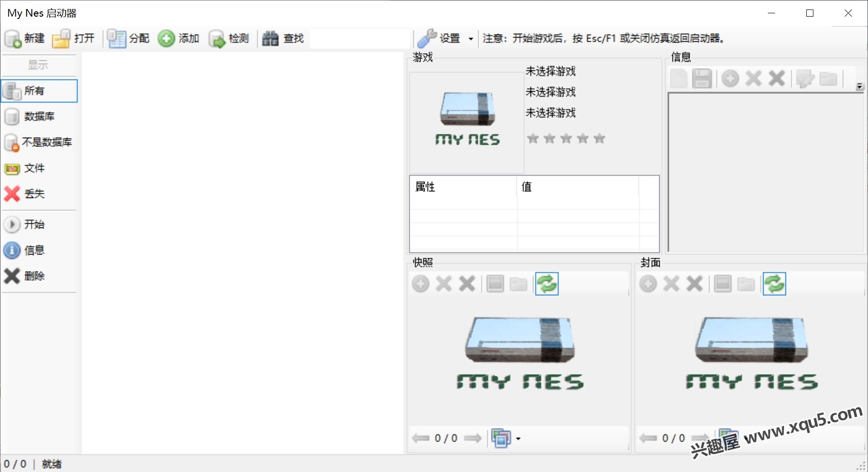Go to previous cover with 封面 left arrow
868x472 pixels.
coord(648,438)
